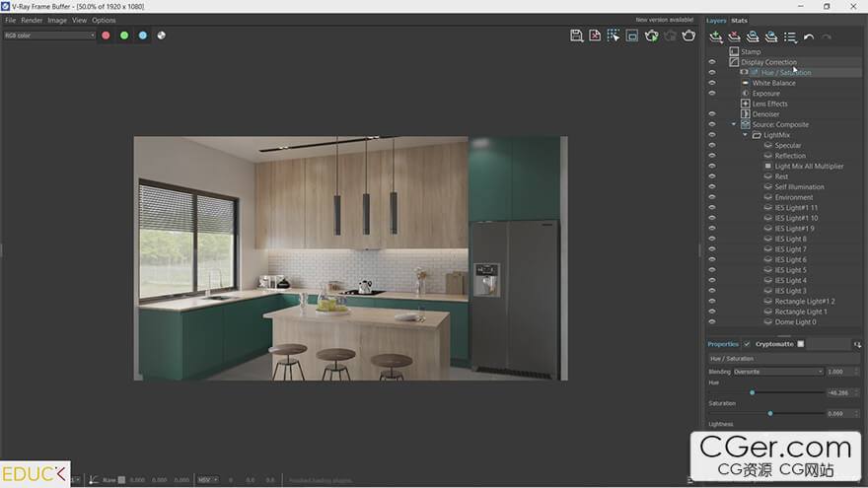Toggle visibility of IES Light 8
868x488 pixels.
point(712,239)
